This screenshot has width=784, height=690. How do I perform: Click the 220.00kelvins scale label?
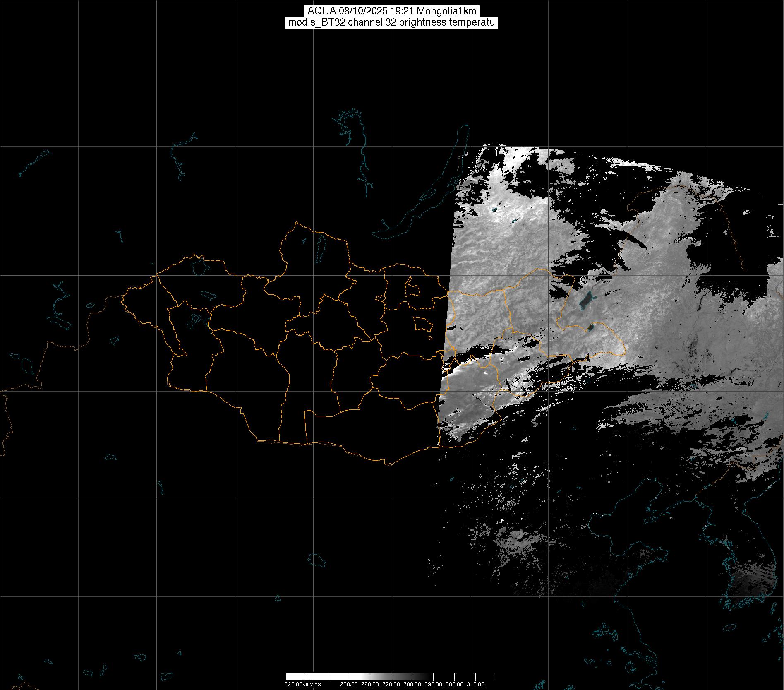(302, 684)
